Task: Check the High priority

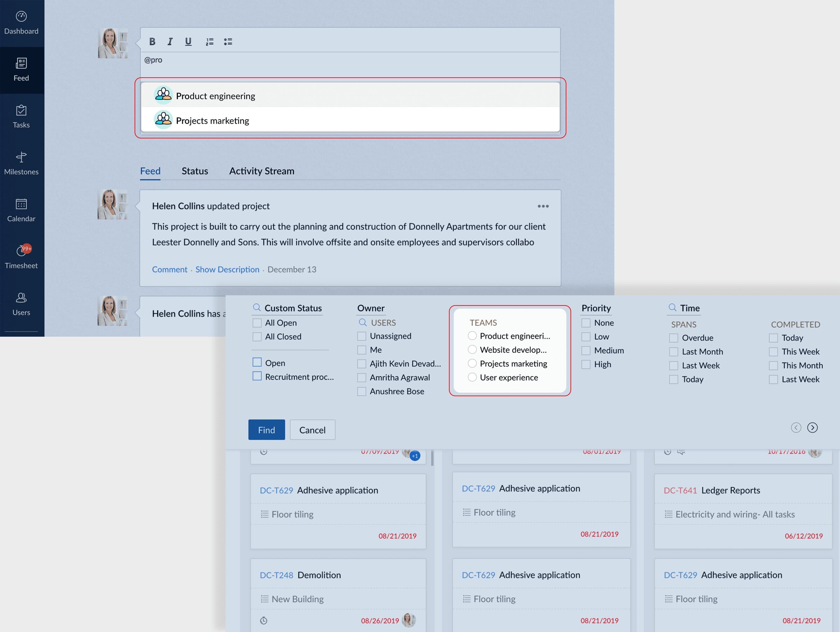Action: (586, 364)
